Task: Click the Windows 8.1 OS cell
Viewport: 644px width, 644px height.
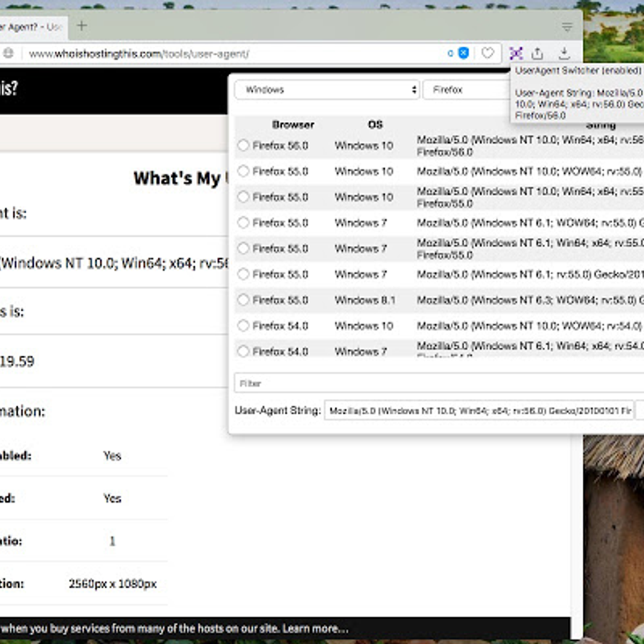Action: [x=365, y=300]
